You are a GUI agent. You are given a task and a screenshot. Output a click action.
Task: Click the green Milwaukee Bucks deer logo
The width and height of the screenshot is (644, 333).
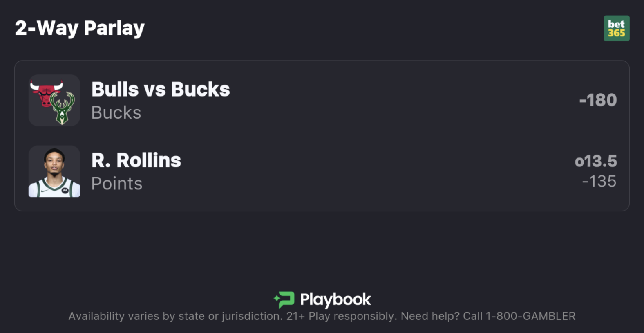pos(63,108)
